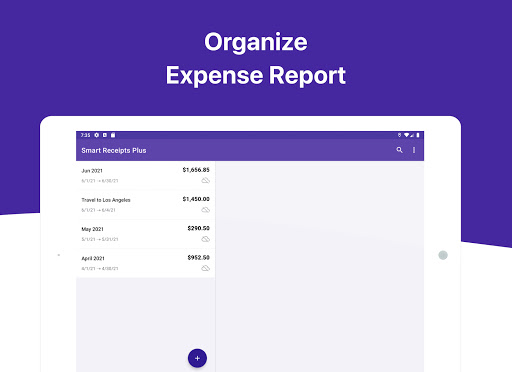Open the Jun 2021 report

click(146, 175)
